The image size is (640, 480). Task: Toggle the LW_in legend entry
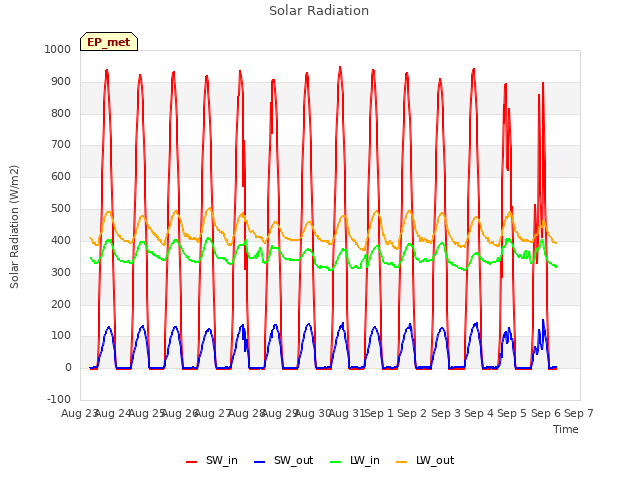[x=354, y=460]
